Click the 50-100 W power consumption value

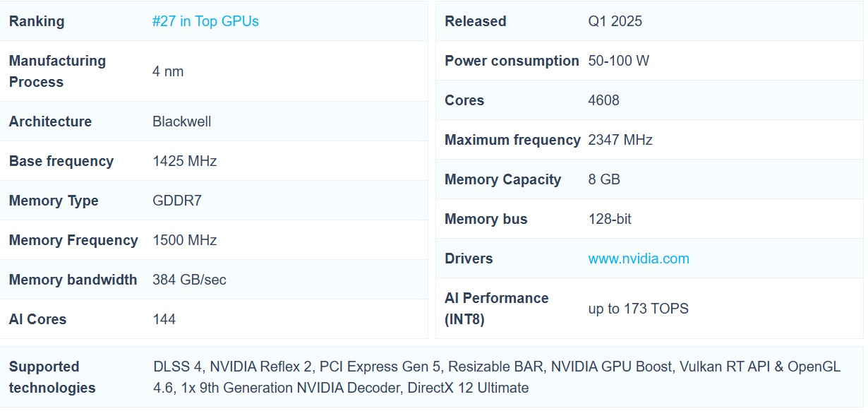click(x=618, y=61)
